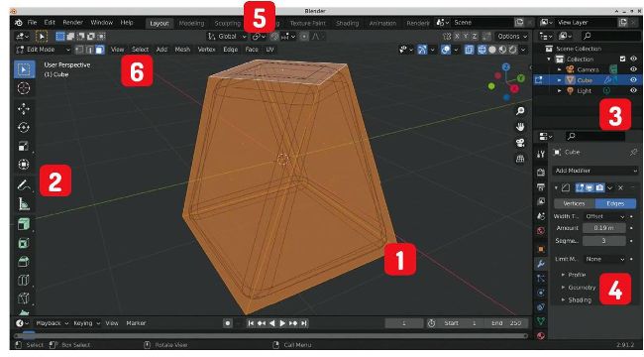The height and width of the screenshot is (357, 644).
Task: Enable vertex select mode
Action: click(x=79, y=50)
